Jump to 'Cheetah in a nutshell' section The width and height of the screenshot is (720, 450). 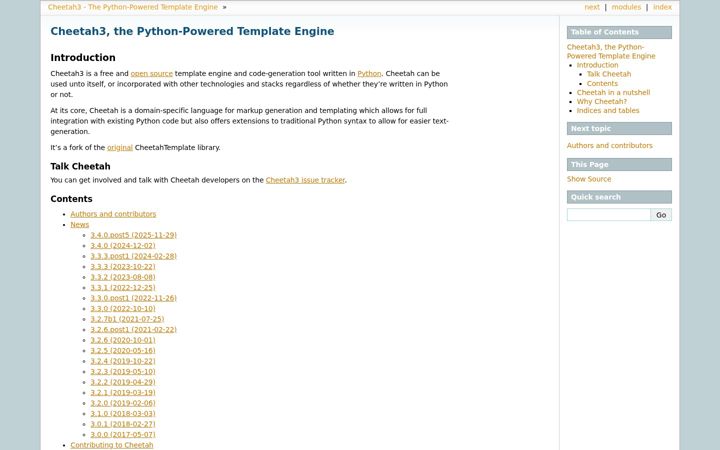[x=613, y=92]
